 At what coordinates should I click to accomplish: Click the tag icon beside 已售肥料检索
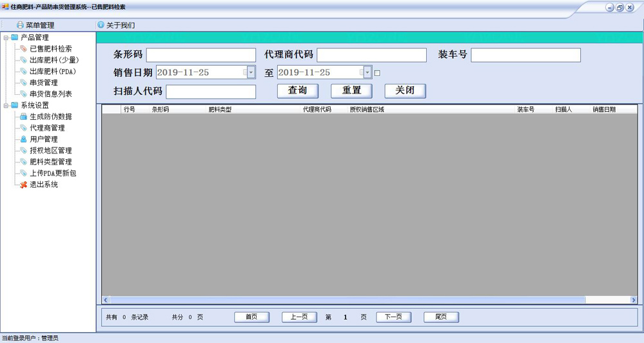click(x=24, y=49)
